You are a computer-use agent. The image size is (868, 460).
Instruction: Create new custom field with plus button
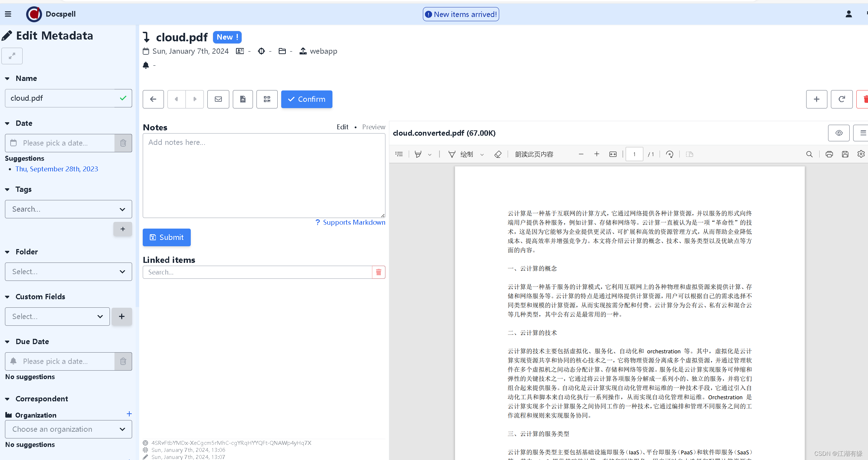122,317
